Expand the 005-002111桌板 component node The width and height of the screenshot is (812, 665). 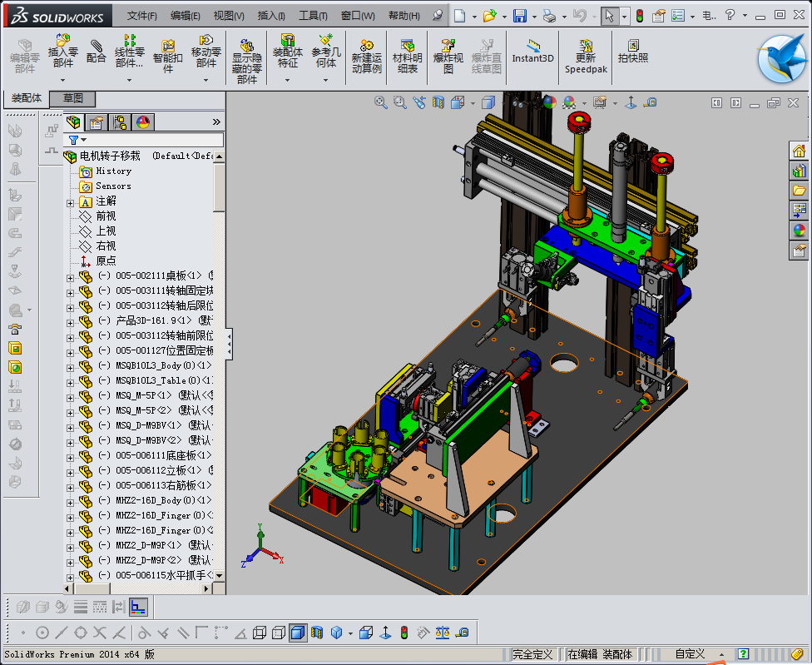click(71, 276)
